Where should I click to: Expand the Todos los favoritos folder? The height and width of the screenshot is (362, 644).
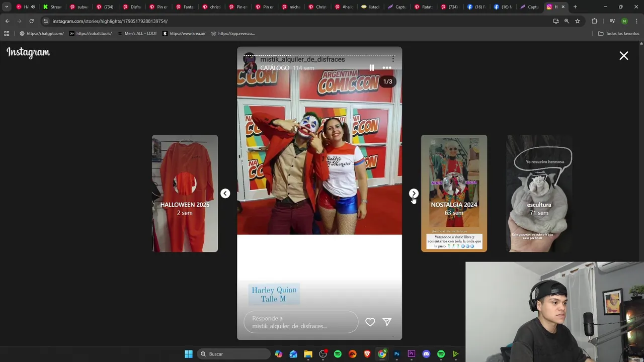(x=618, y=34)
